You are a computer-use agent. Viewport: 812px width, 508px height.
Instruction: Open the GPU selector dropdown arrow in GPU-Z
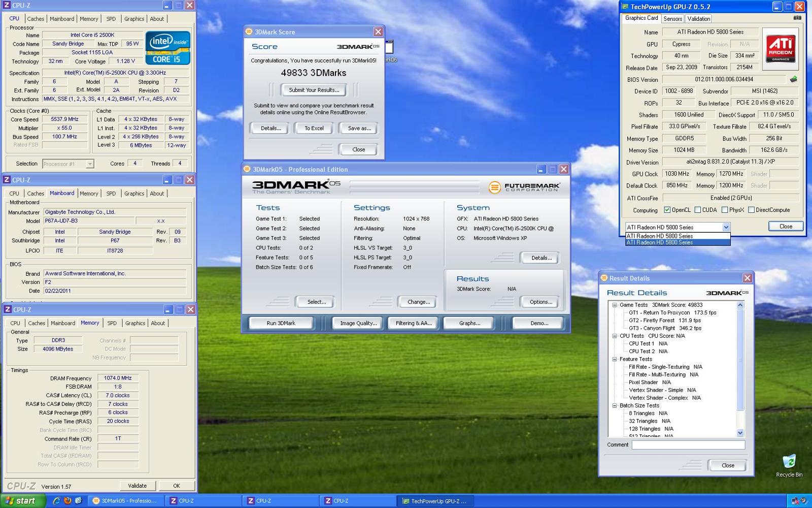(x=726, y=227)
